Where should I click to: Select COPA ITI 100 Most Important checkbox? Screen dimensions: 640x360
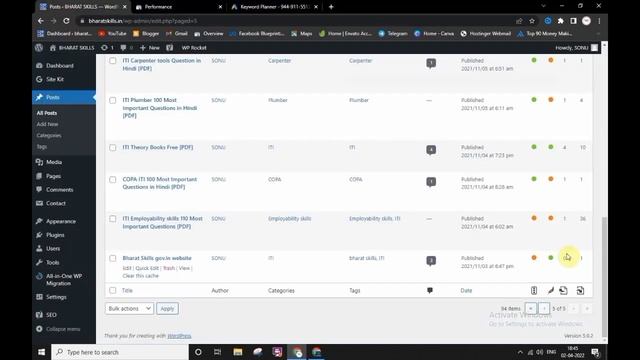tap(113, 180)
